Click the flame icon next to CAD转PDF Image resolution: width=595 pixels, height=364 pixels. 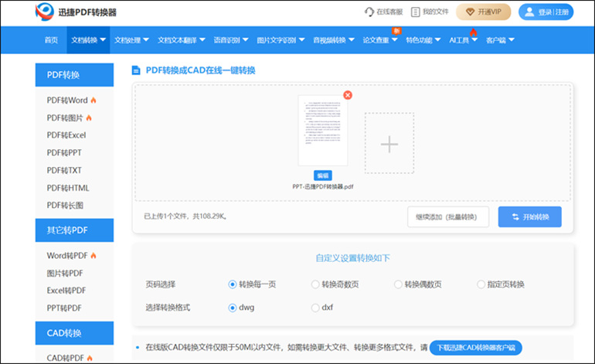coord(90,358)
